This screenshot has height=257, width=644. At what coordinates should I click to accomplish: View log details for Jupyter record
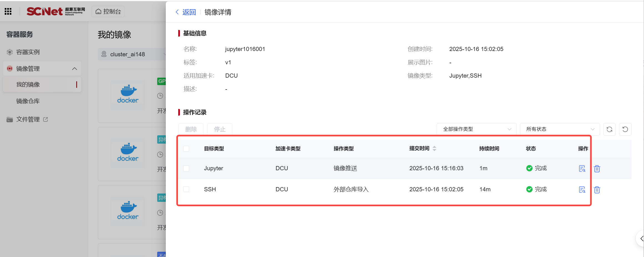tap(582, 169)
